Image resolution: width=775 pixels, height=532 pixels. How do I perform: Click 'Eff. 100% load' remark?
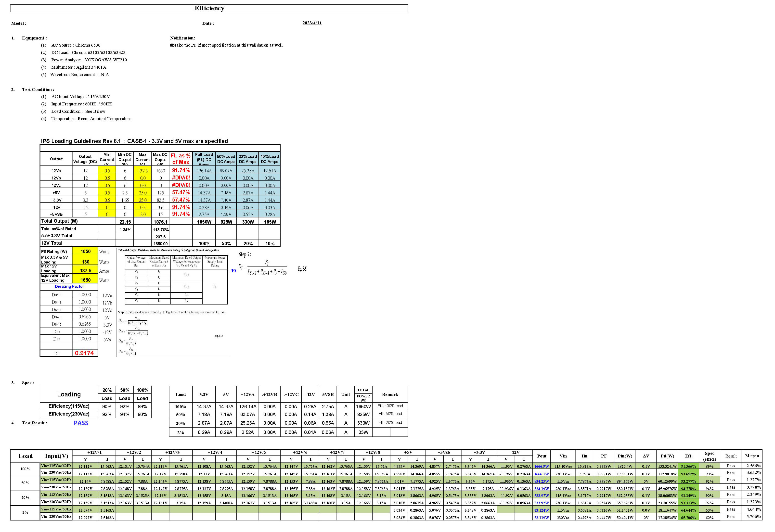coord(390,406)
